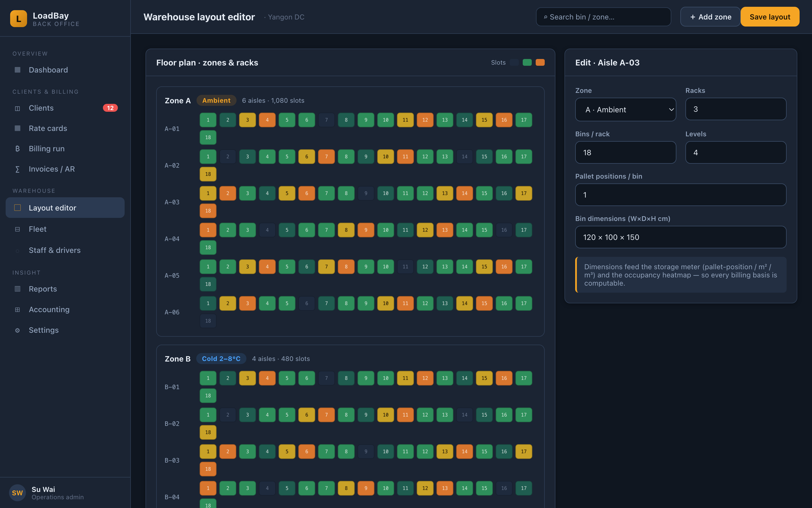The height and width of the screenshot is (508, 812).
Task: Click '6 aisles · 1,080 slots' text
Action: [x=273, y=100]
